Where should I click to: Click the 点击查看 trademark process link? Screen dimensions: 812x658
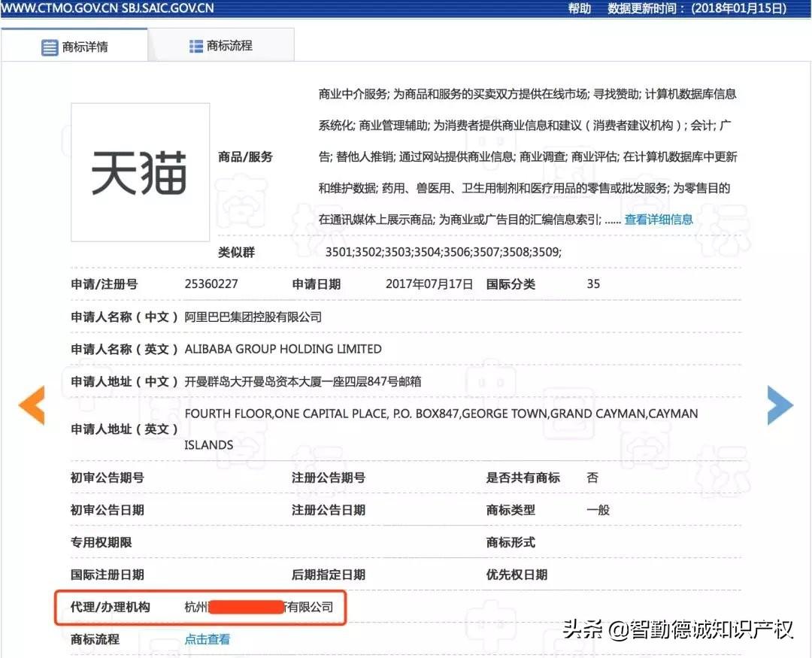pyautogui.click(x=208, y=639)
